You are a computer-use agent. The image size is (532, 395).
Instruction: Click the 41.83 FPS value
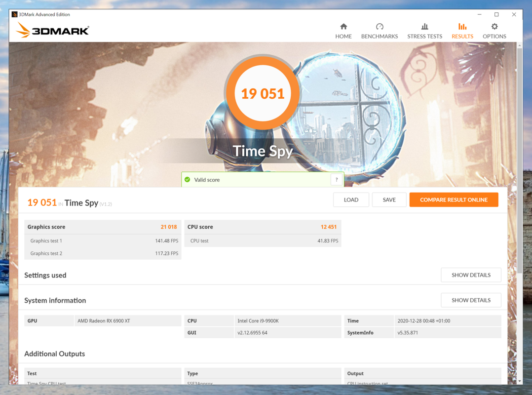328,240
